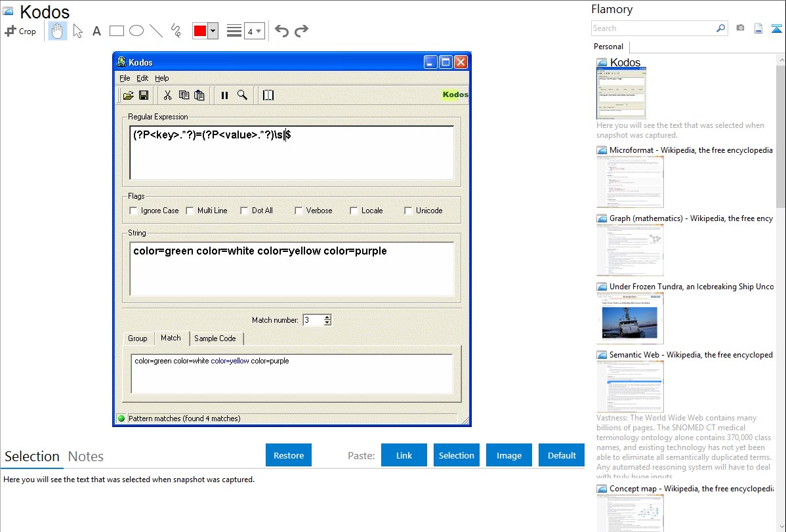Select the Crop tool
The height and width of the screenshot is (532, 786).
(20, 31)
